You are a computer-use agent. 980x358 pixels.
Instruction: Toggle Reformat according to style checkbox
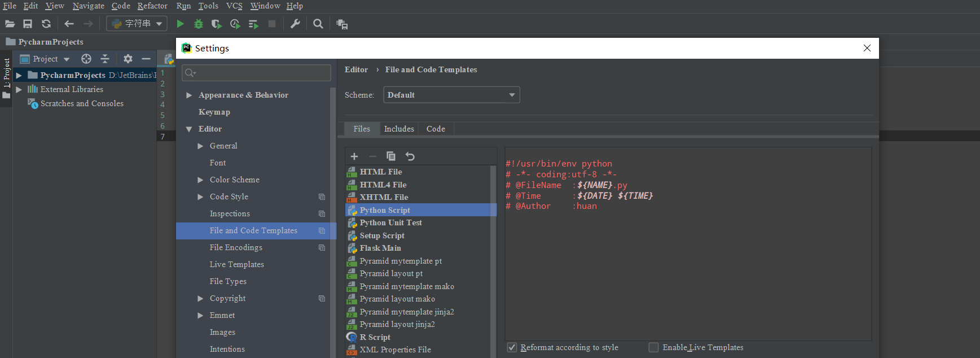click(x=512, y=347)
